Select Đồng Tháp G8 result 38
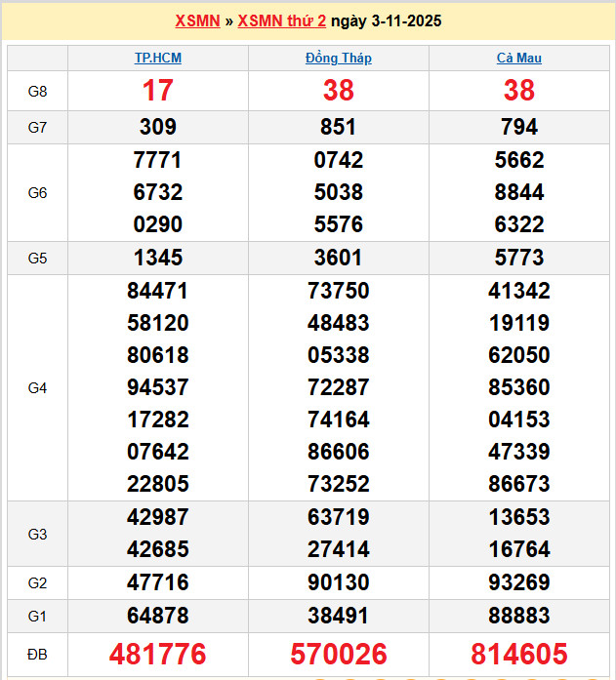The height and width of the screenshot is (680, 616). [338, 91]
